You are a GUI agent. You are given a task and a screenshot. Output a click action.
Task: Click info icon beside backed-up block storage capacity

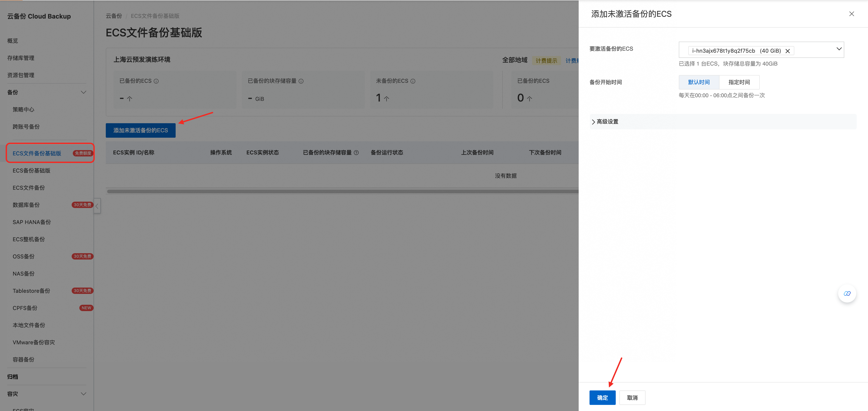tap(301, 81)
